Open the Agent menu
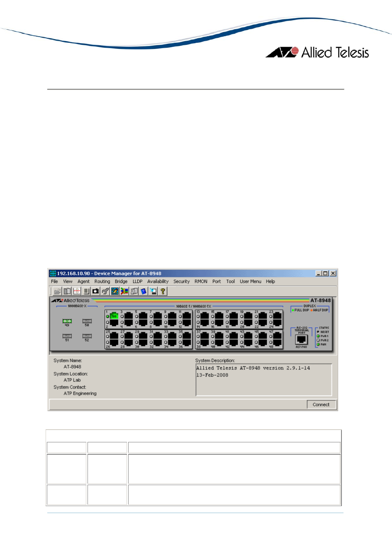The width and height of the screenshot is (392, 555). pos(83,282)
